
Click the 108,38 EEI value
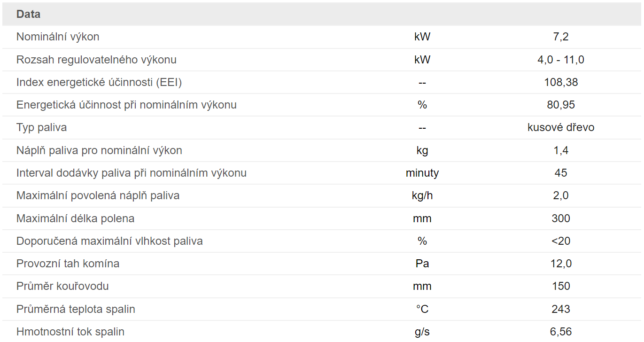point(561,82)
